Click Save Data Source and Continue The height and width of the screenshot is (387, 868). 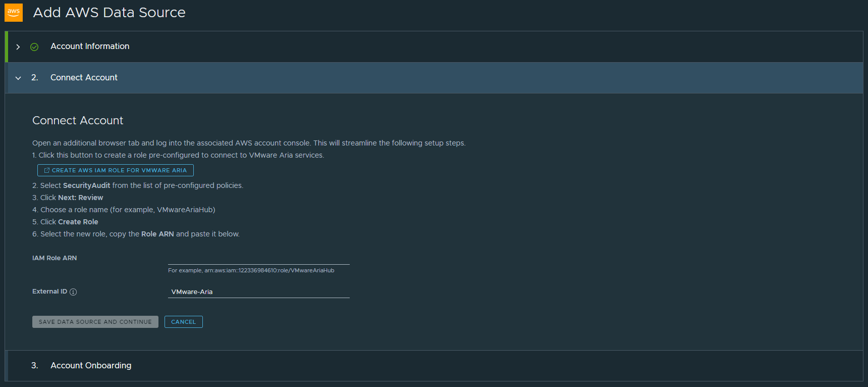click(95, 322)
